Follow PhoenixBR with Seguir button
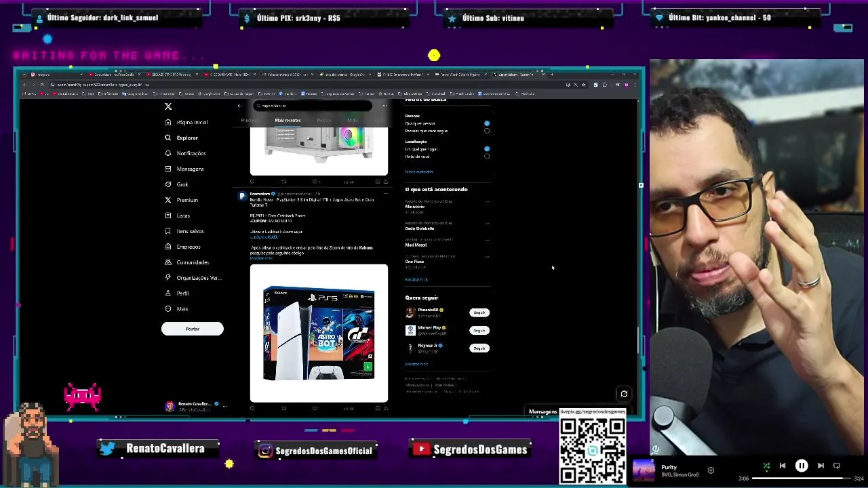 [479, 312]
